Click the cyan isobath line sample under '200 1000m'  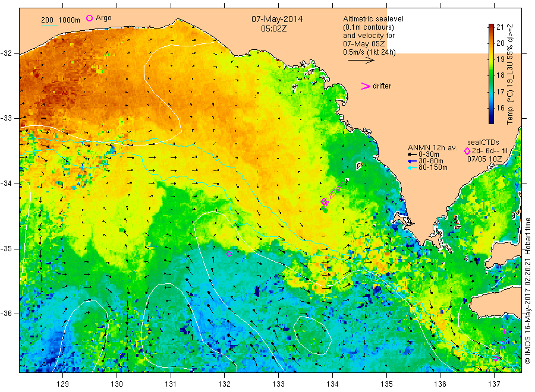tap(49, 26)
